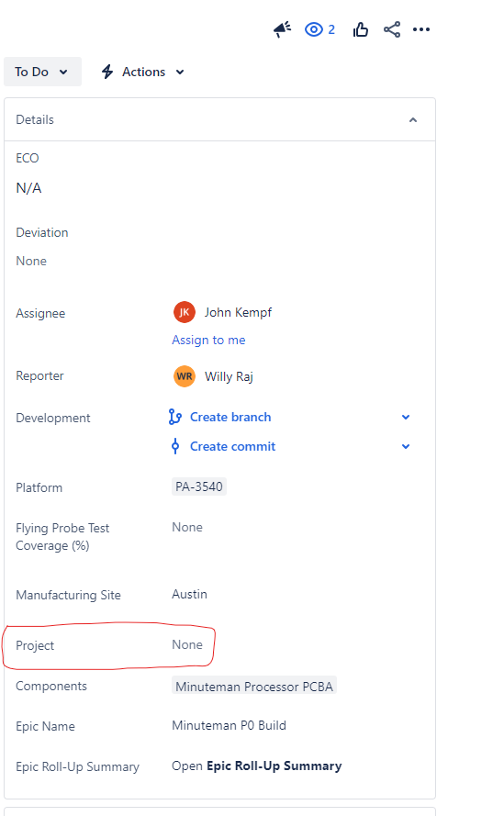Open the To Do status dropdown
The image size is (504, 816).
42,72
